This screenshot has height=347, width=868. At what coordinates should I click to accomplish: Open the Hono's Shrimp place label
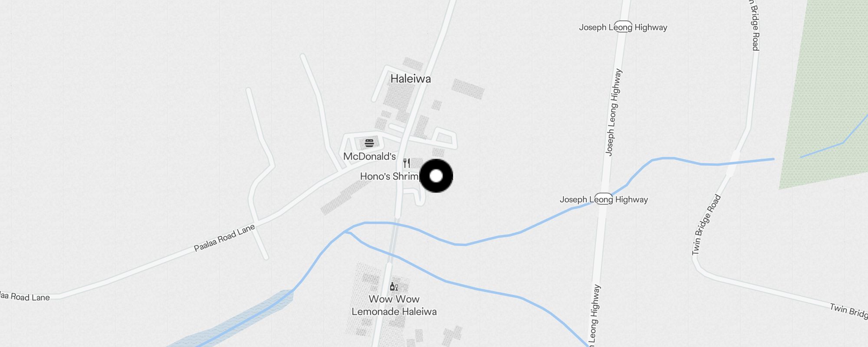click(x=389, y=176)
